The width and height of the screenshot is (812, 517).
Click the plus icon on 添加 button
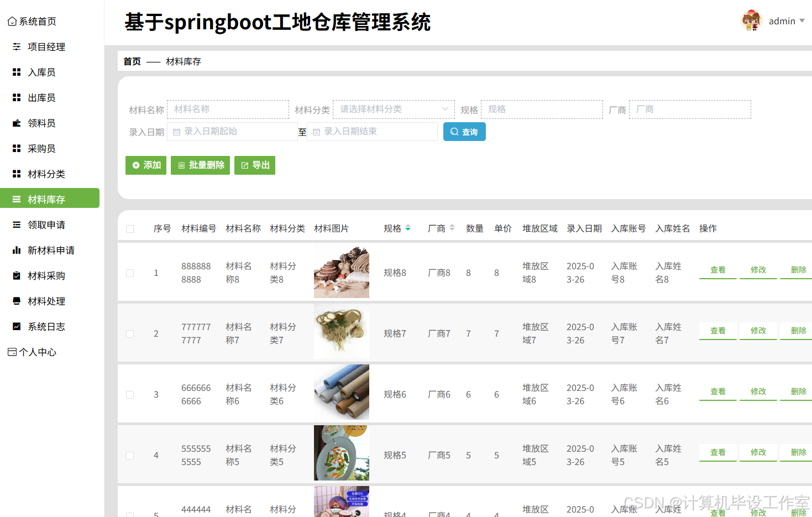coord(136,165)
